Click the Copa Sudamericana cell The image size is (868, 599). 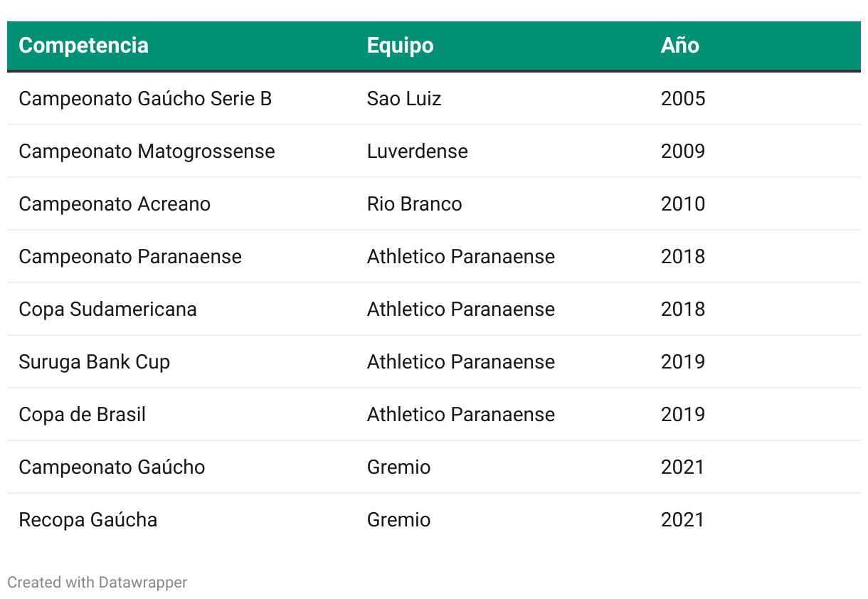pyautogui.click(x=107, y=309)
